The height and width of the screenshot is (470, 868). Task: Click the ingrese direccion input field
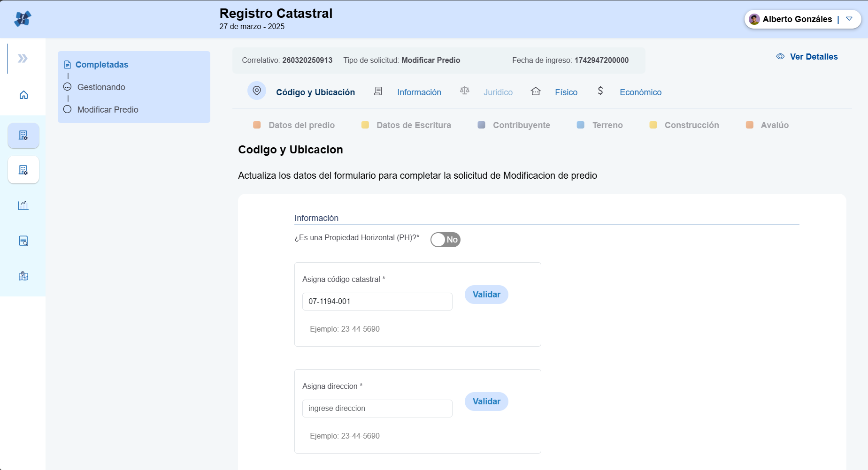(377, 409)
